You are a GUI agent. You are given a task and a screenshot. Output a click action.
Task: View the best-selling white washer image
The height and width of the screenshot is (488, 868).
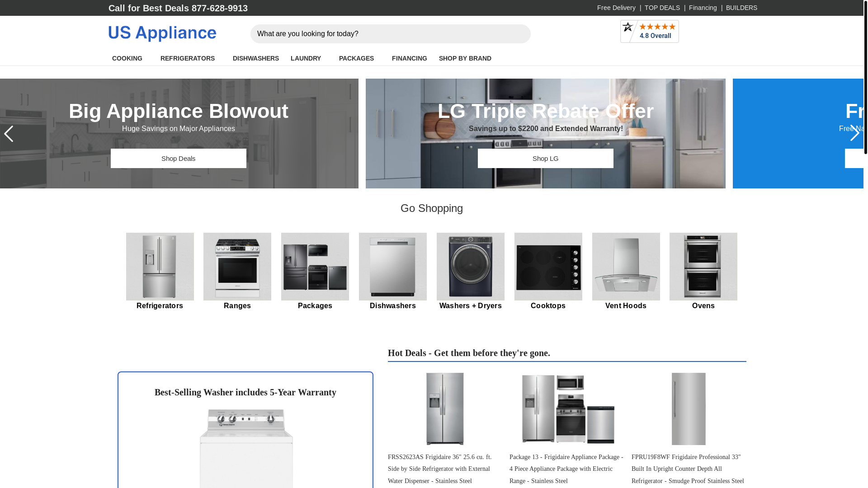tap(246, 449)
